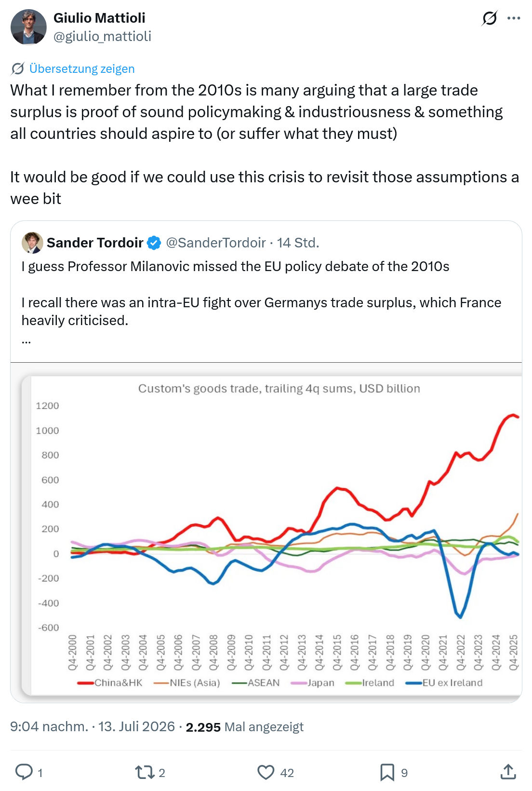Click Sander Tordoir's verified badge

154,243
